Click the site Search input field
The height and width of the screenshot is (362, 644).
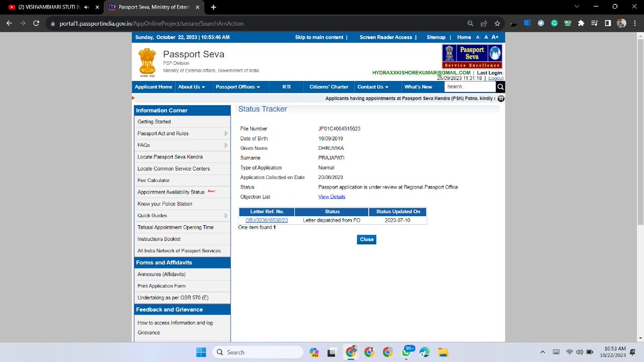pyautogui.click(x=470, y=87)
